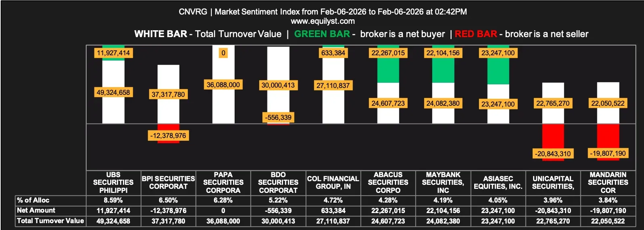Click the www.equilyst.com link
The image size is (644, 230).
[x=323, y=21]
